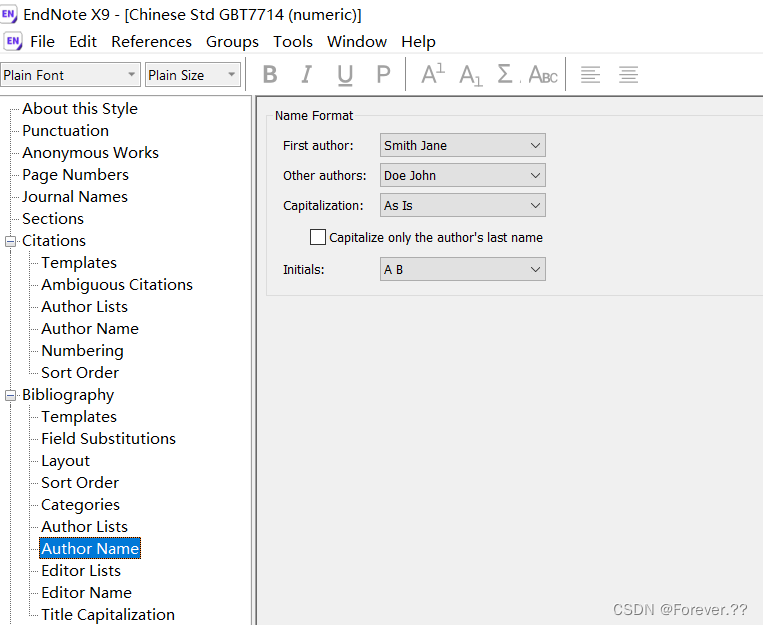This screenshot has height=625, width=763.
Task: Open the Plain Font dropdown
Action: click(70, 75)
